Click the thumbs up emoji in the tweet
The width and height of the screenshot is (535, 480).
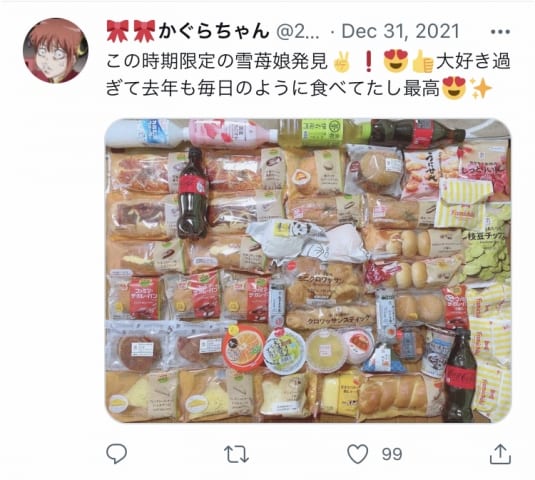pos(422,62)
